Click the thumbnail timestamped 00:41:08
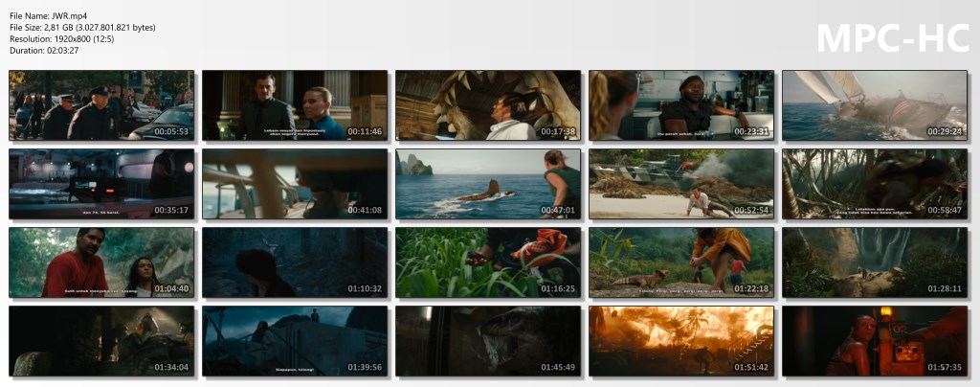Viewport: 980px width, 387px height. click(295, 184)
